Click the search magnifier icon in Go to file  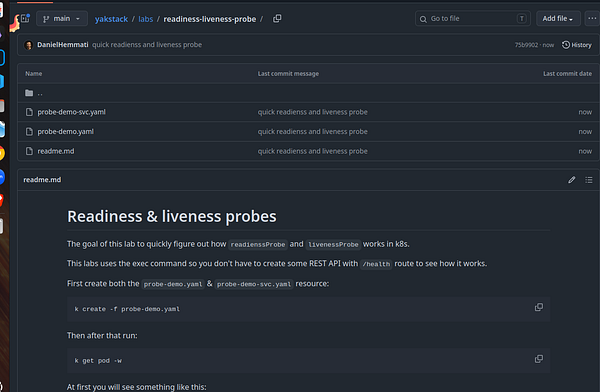coord(423,19)
